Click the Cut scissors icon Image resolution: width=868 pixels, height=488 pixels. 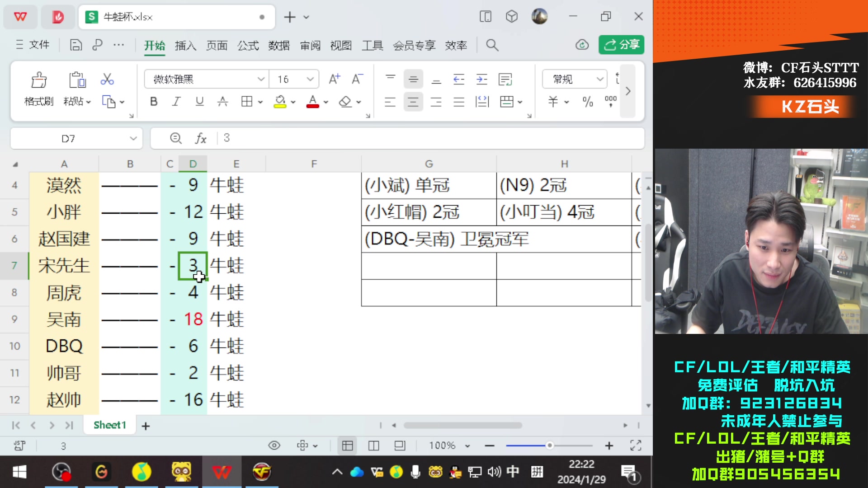point(107,80)
